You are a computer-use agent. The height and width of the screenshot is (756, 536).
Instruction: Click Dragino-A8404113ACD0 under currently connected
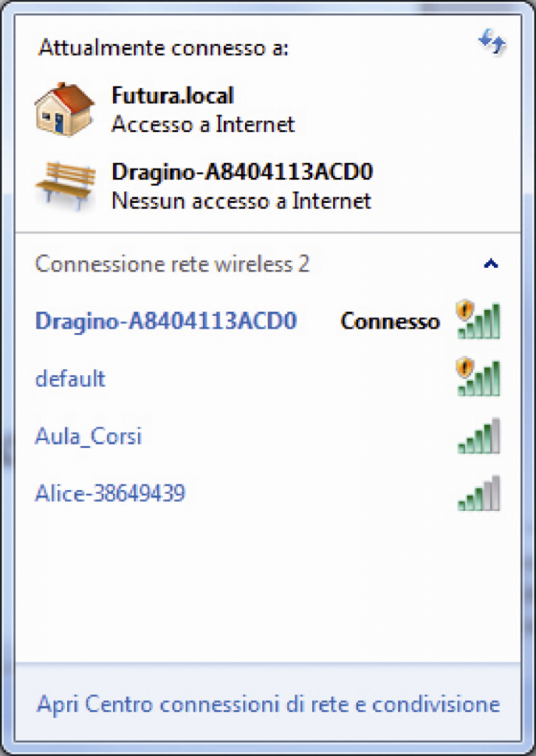pyautogui.click(x=242, y=171)
